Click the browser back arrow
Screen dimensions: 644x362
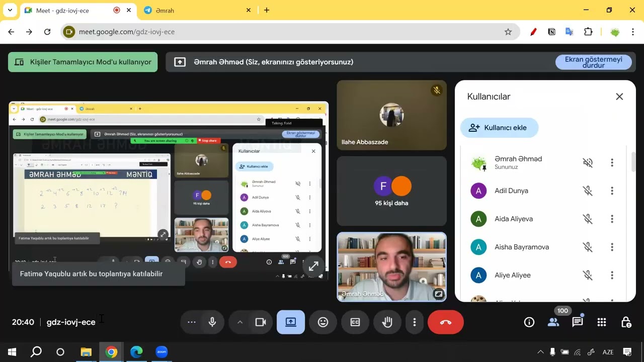click(x=11, y=32)
